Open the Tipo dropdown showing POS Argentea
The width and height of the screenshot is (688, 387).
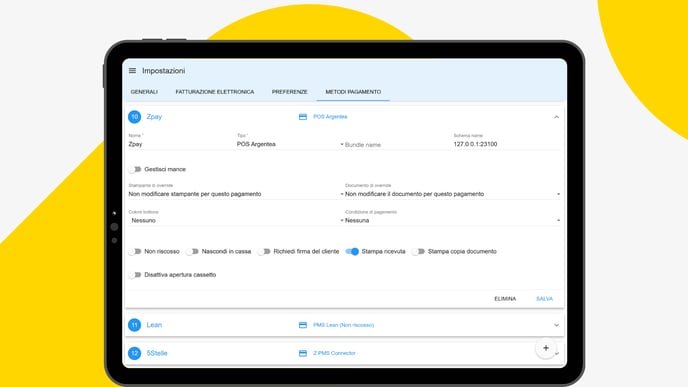click(290, 144)
